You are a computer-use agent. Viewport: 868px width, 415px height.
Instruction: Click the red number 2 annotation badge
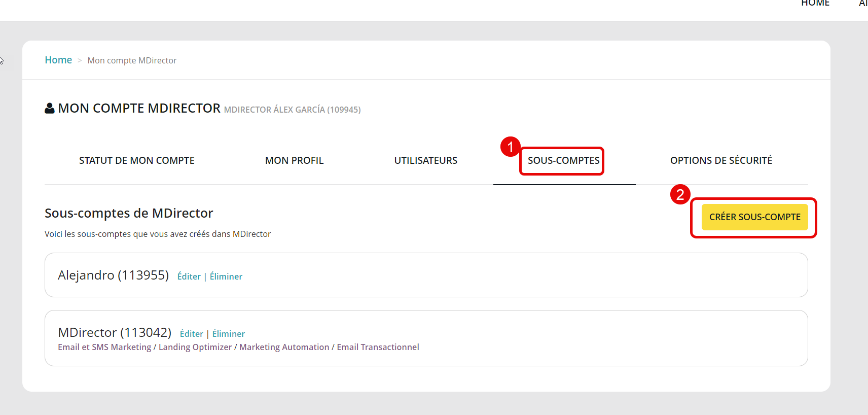pyautogui.click(x=680, y=194)
